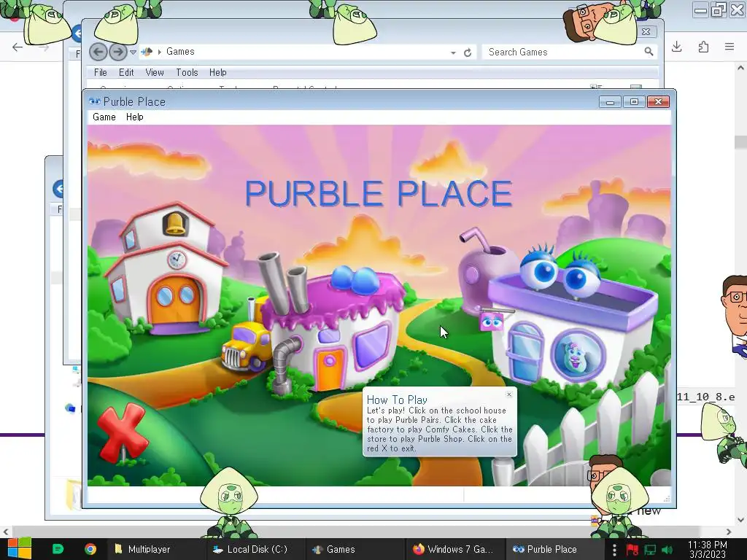
Task: Click browser page vertical scrollbar thumb
Action: pyautogui.click(x=741, y=142)
